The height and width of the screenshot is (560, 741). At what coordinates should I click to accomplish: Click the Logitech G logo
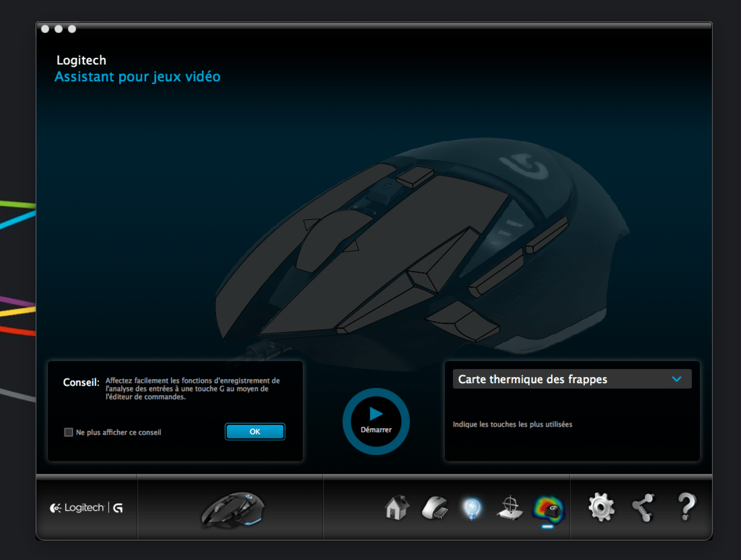[86, 508]
